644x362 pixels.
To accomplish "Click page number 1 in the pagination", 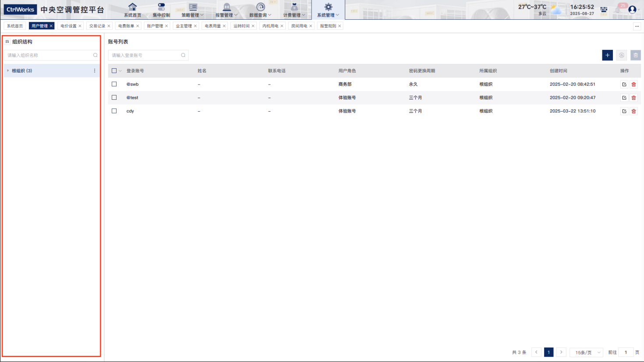I will point(548,352).
